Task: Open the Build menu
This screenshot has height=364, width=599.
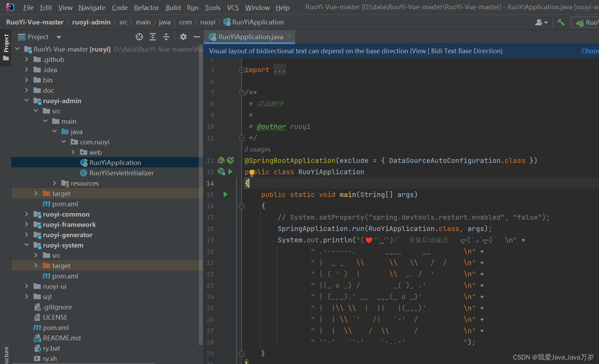Action: click(x=173, y=8)
